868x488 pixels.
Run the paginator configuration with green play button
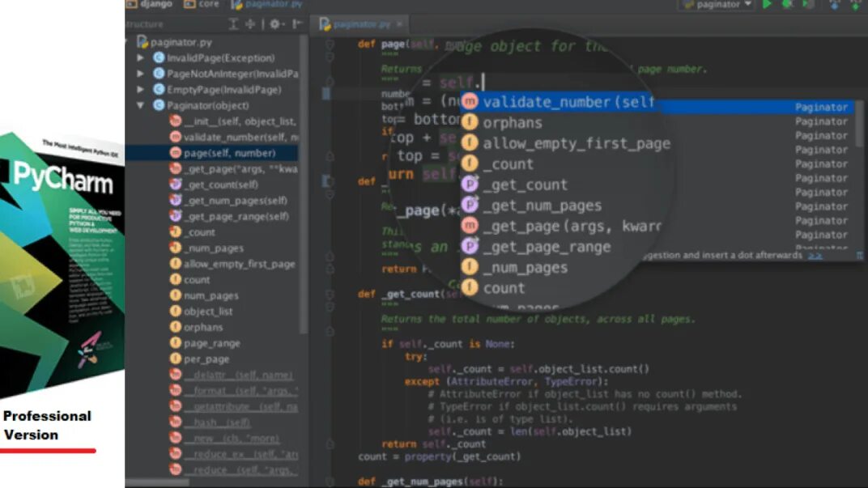[x=768, y=4]
